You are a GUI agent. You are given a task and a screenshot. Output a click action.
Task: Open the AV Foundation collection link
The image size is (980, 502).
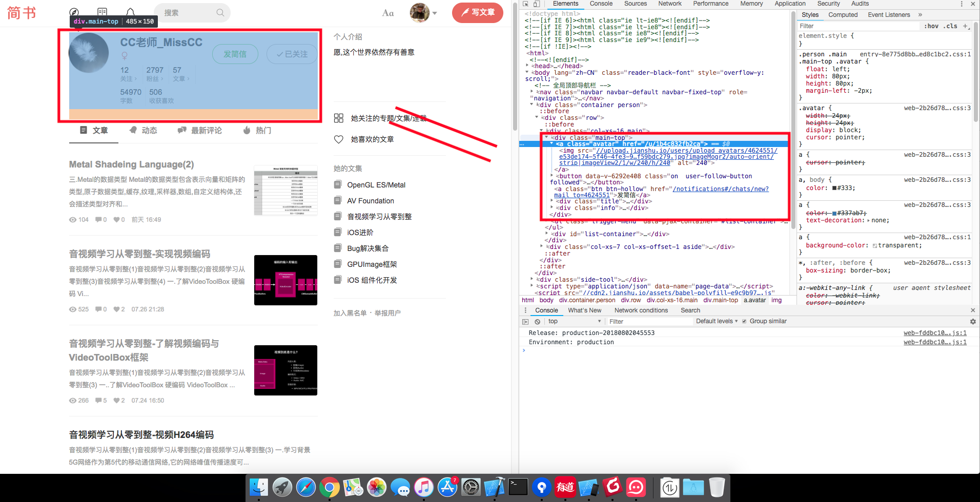371,201
